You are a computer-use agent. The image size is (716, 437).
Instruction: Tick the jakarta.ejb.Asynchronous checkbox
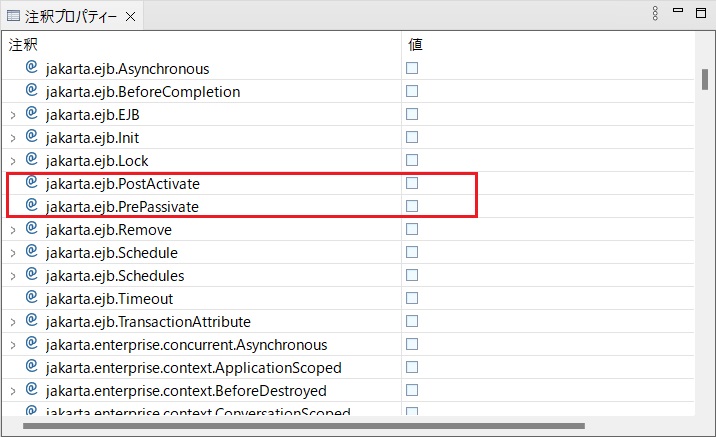[x=412, y=68]
